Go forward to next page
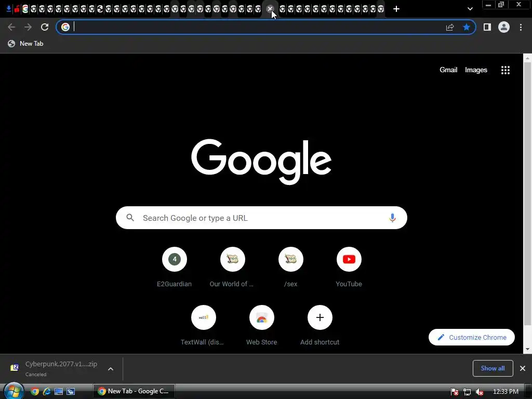This screenshot has width=532, height=399. (28, 27)
